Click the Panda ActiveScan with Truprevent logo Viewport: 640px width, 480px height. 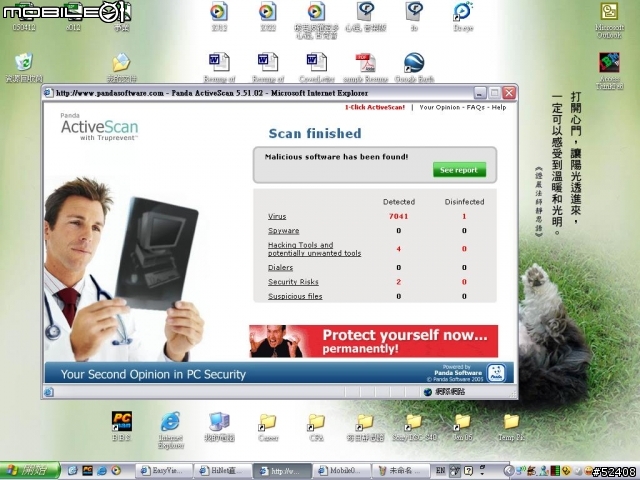pos(100,127)
